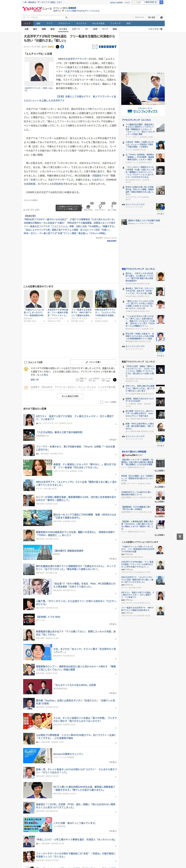Share first comment on X
This screenshot has width=186, height=868.
115,379
